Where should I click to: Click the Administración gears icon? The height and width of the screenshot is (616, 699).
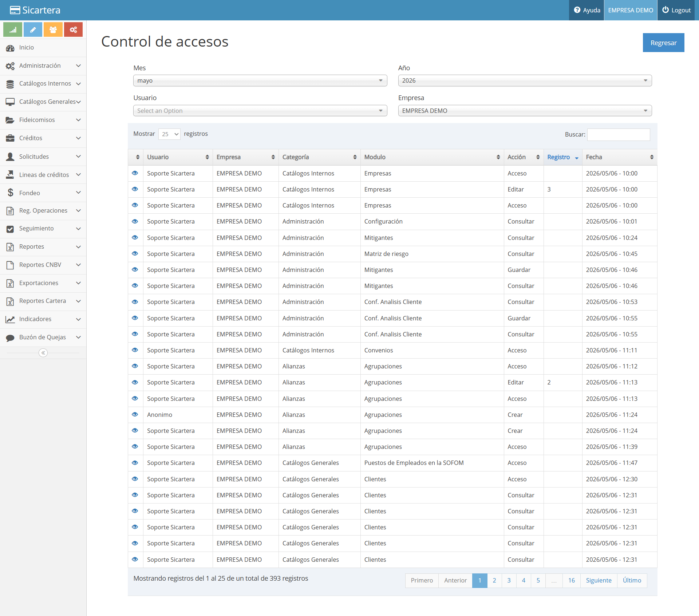(10, 66)
